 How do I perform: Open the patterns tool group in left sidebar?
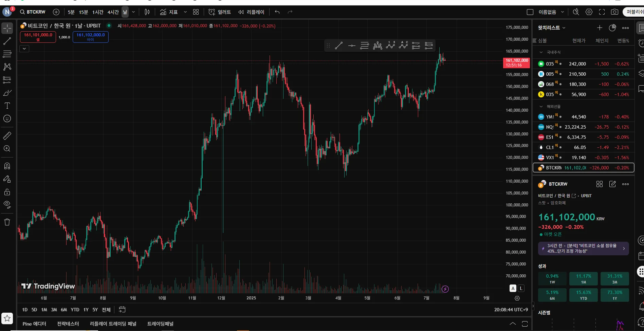click(x=7, y=67)
